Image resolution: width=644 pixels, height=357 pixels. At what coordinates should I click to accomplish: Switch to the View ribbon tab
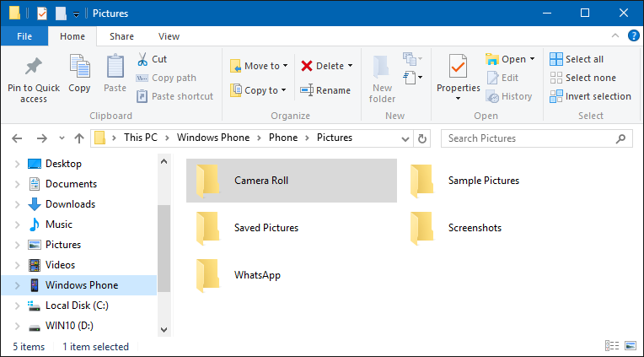(x=169, y=36)
